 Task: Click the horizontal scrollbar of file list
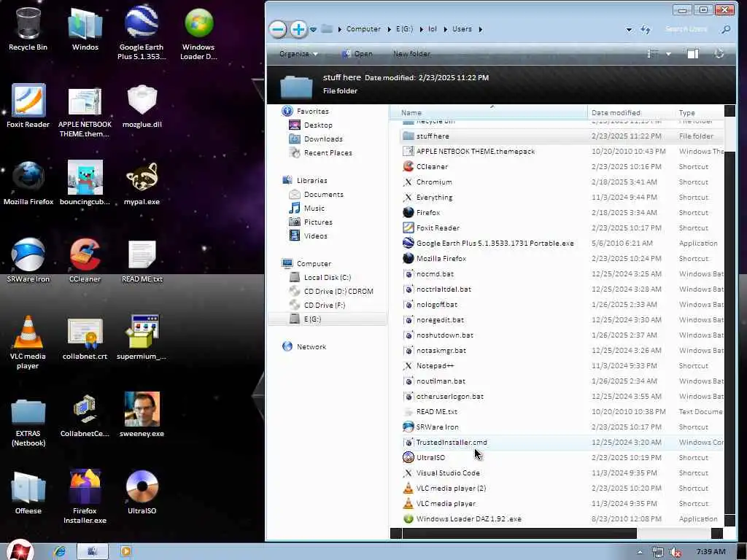(x=519, y=533)
